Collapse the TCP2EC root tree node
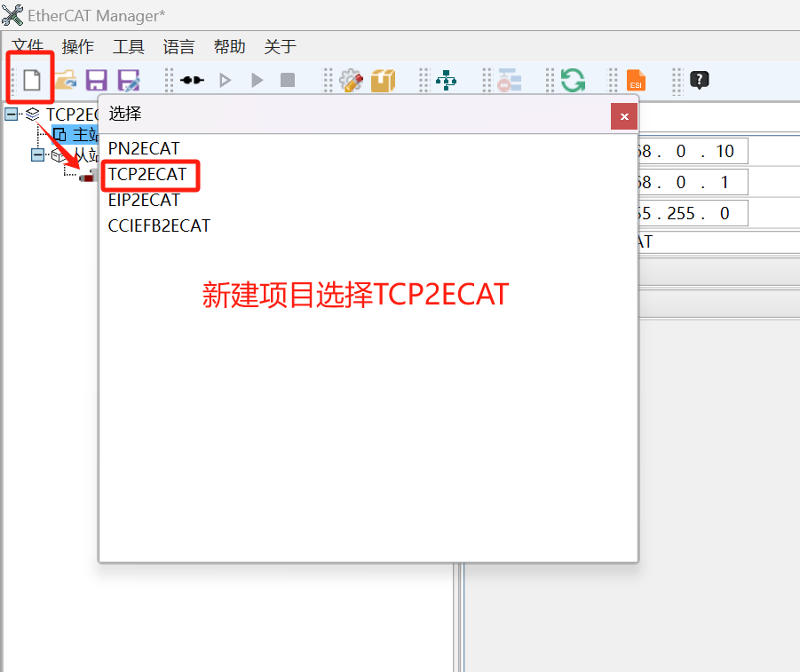The image size is (800, 672). coord(12,114)
